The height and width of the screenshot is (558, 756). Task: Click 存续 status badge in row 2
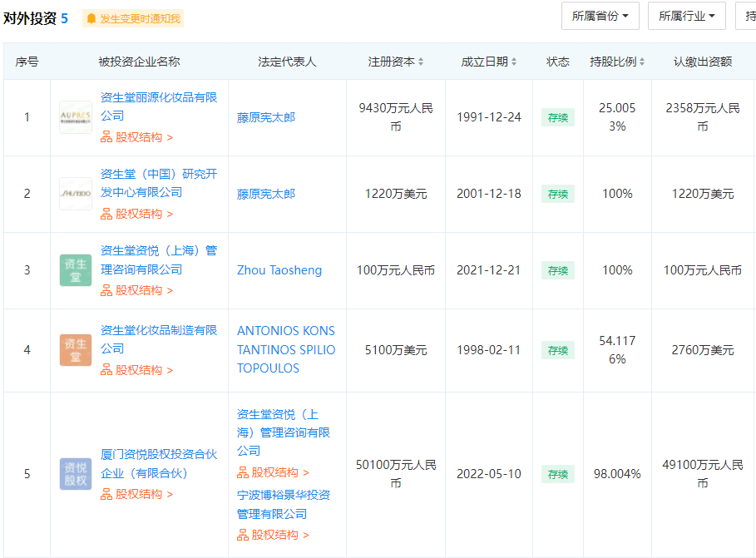tap(558, 195)
